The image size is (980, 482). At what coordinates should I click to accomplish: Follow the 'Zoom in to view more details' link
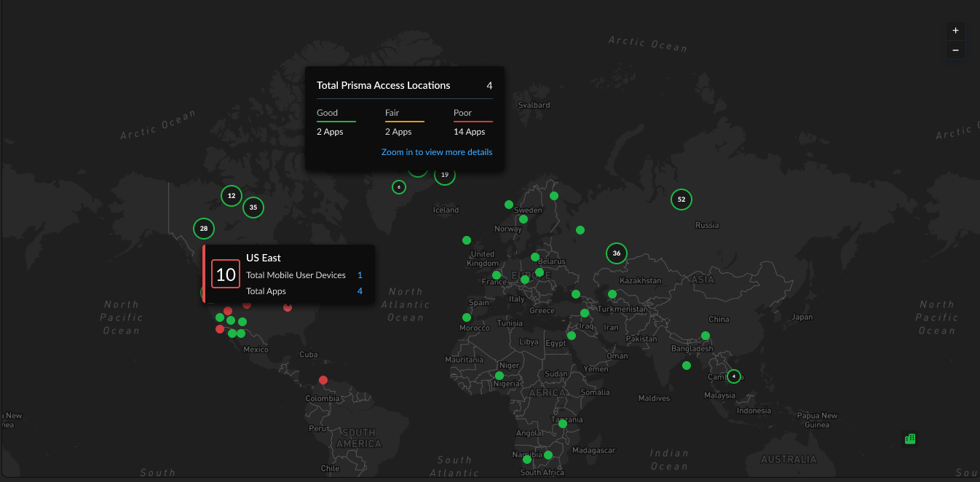(x=436, y=152)
